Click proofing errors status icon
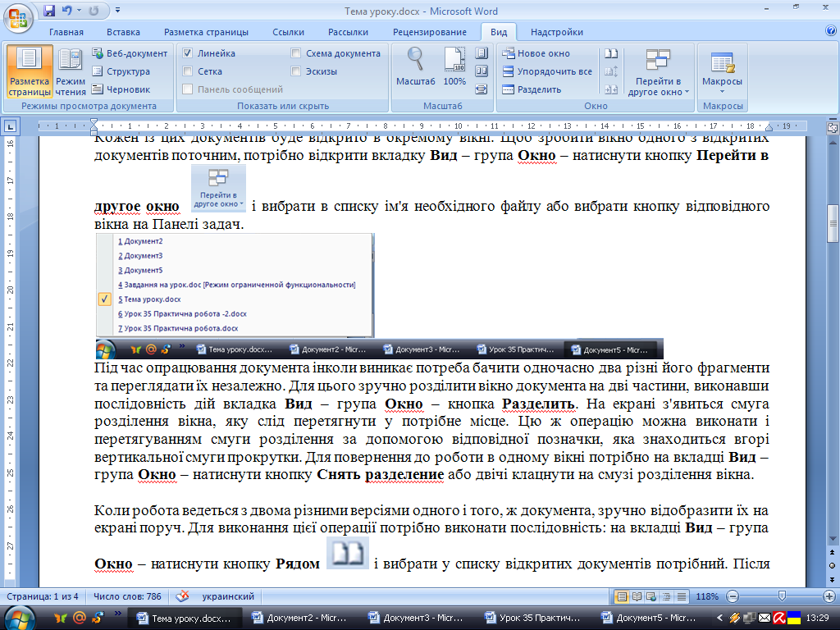The height and width of the screenshot is (630, 840). [183, 596]
